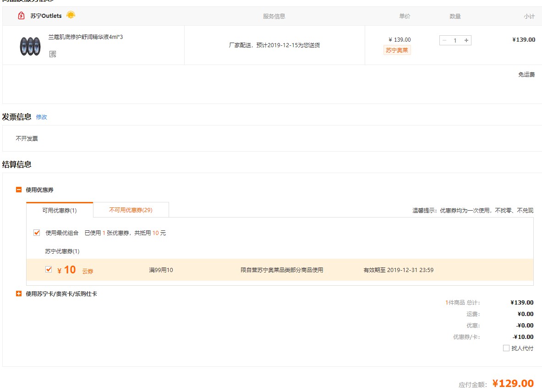Click the Suning Outlets store logo icon
The width and height of the screenshot is (542, 392).
(x=21, y=16)
